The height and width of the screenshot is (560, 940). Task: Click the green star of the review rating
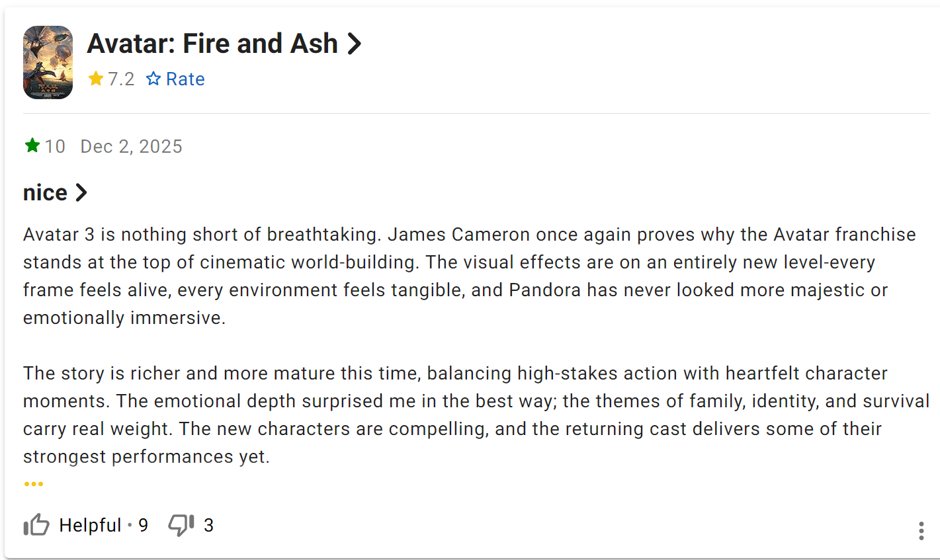pos(32,145)
